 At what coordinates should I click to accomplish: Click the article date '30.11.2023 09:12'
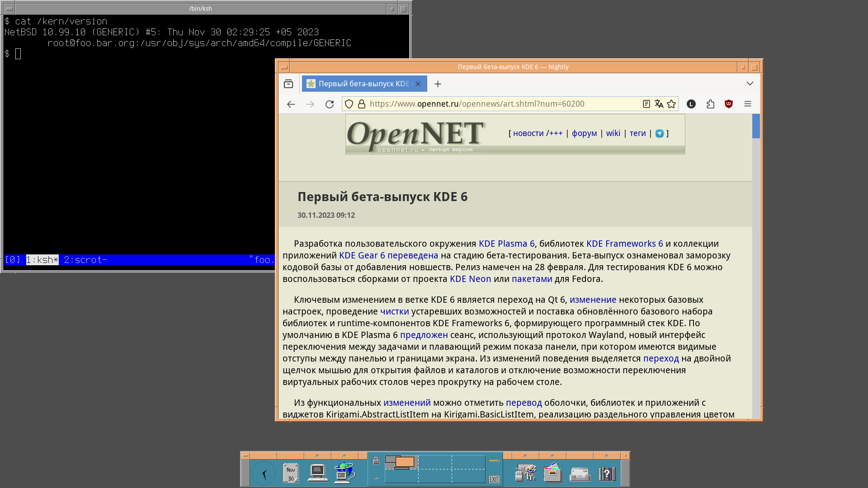pos(326,216)
